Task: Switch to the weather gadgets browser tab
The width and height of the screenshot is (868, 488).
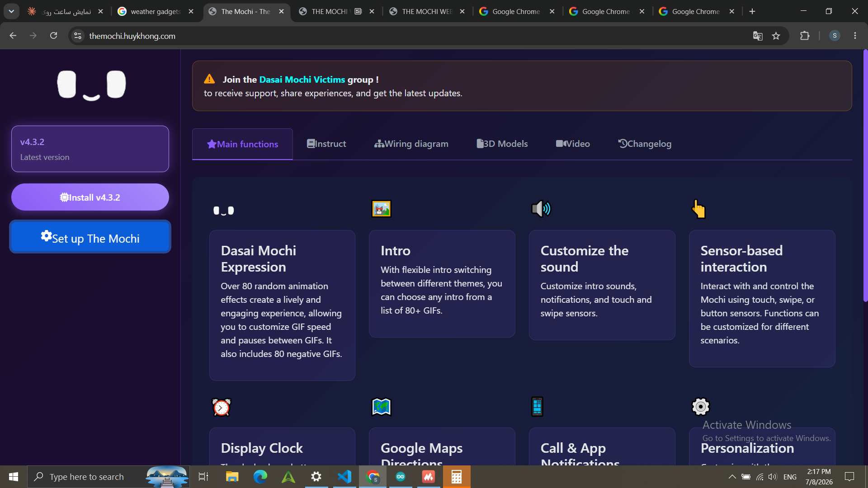Action: [x=156, y=11]
